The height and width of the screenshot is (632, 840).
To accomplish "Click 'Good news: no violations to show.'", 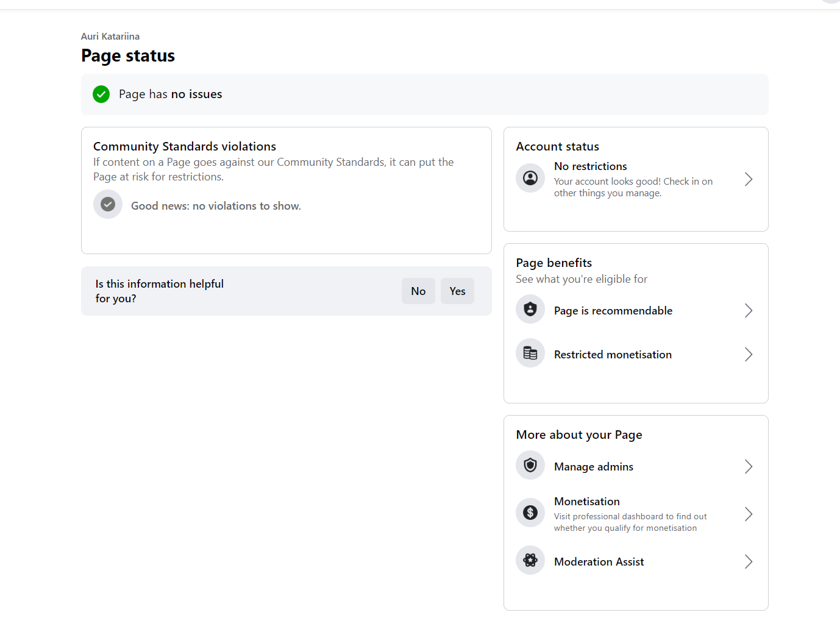I will tap(216, 206).
